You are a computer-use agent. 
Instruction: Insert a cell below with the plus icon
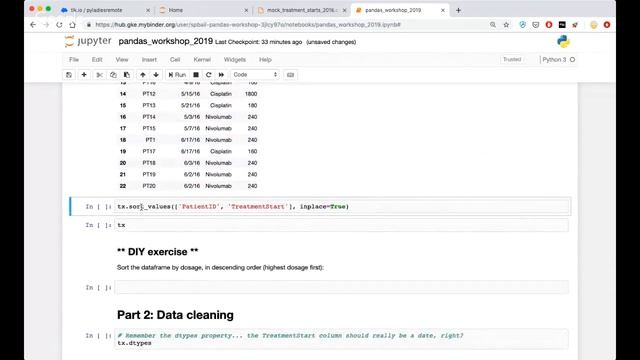coord(84,75)
